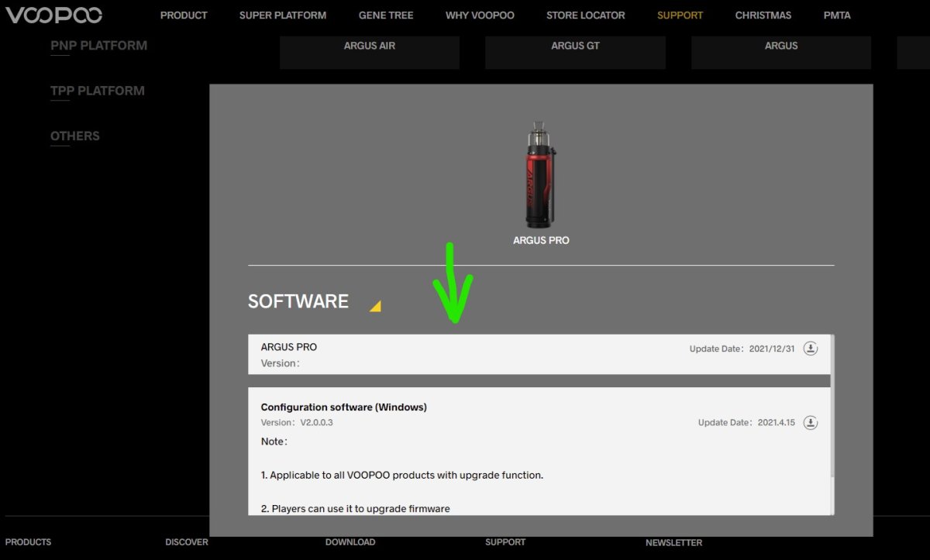930x560 pixels.
Task: Choose the ARGUS product card
Action: click(781, 51)
